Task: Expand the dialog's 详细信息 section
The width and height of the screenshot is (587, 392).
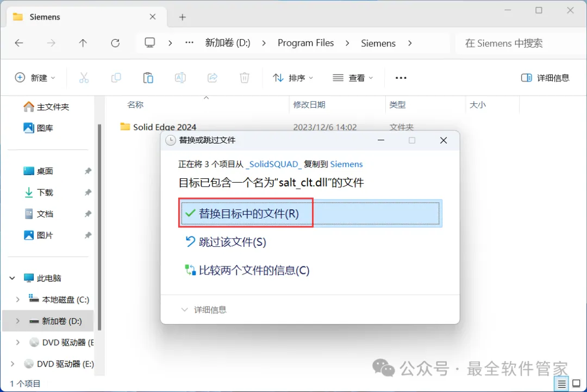Action: 204,310
